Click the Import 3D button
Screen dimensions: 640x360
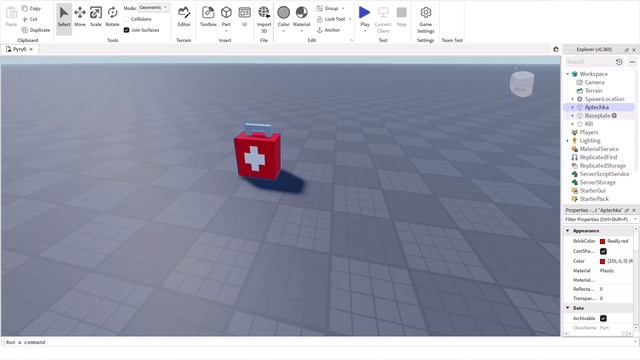[x=264, y=20]
